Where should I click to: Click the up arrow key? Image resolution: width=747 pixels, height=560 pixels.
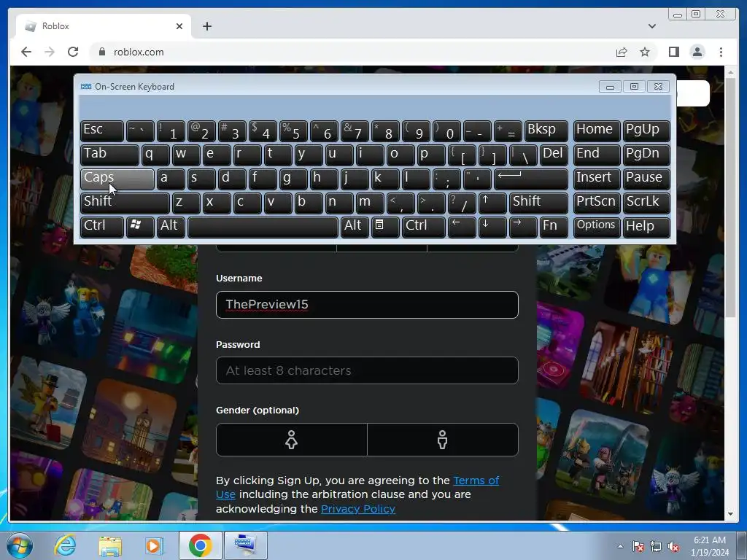tap(492, 203)
